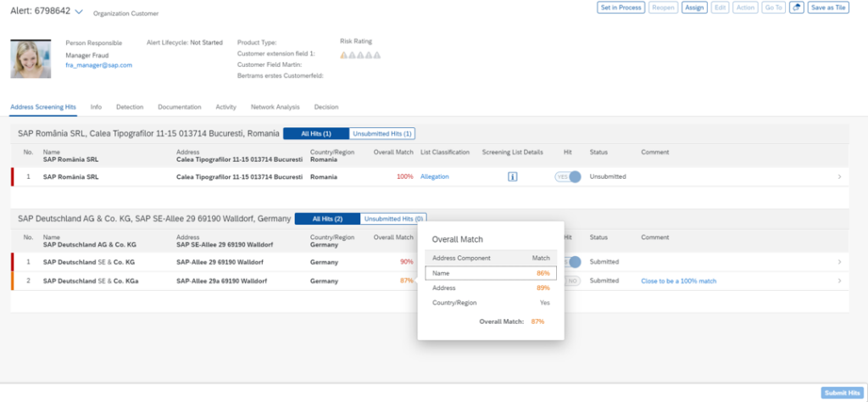The width and height of the screenshot is (868, 402).
Task: Click the Organization Customer label
Action: coord(125,14)
